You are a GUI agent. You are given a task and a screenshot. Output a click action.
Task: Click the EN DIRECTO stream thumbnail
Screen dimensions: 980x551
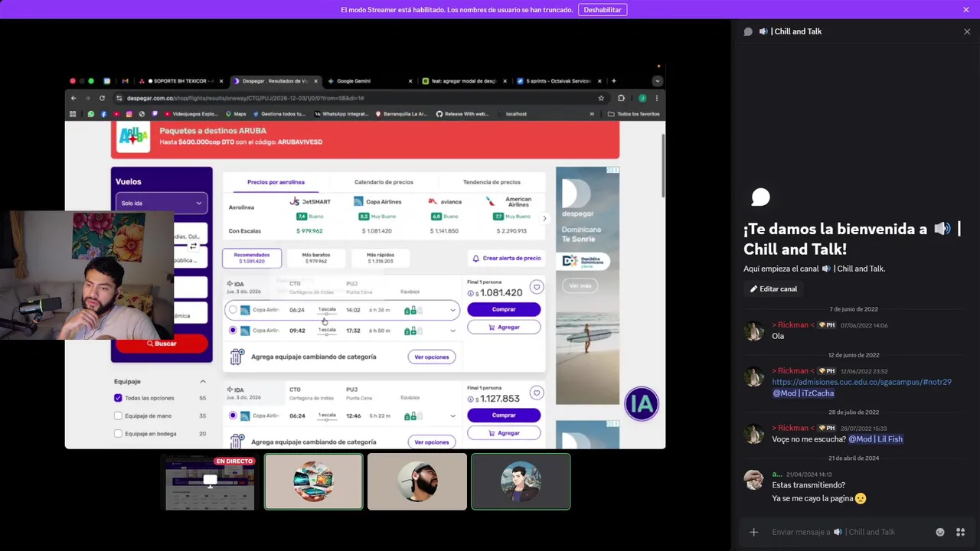coord(211,481)
